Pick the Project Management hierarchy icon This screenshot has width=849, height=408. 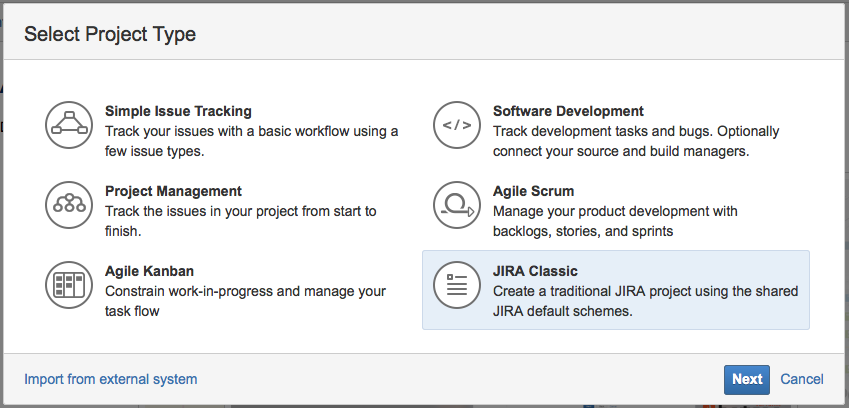click(x=69, y=205)
